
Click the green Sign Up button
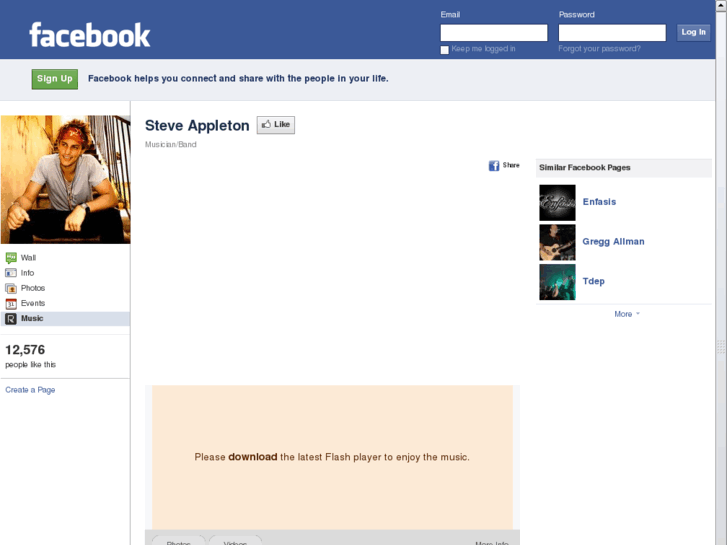click(55, 79)
